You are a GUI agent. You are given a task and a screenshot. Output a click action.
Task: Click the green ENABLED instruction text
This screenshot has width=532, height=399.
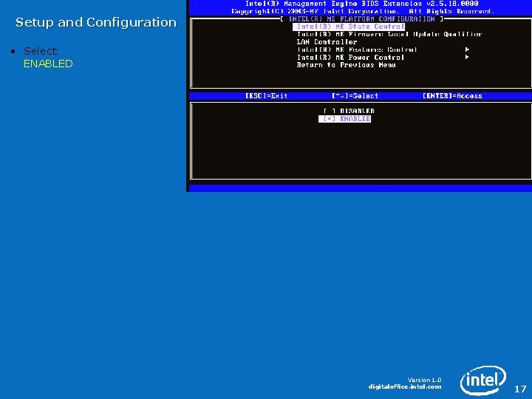(48, 64)
